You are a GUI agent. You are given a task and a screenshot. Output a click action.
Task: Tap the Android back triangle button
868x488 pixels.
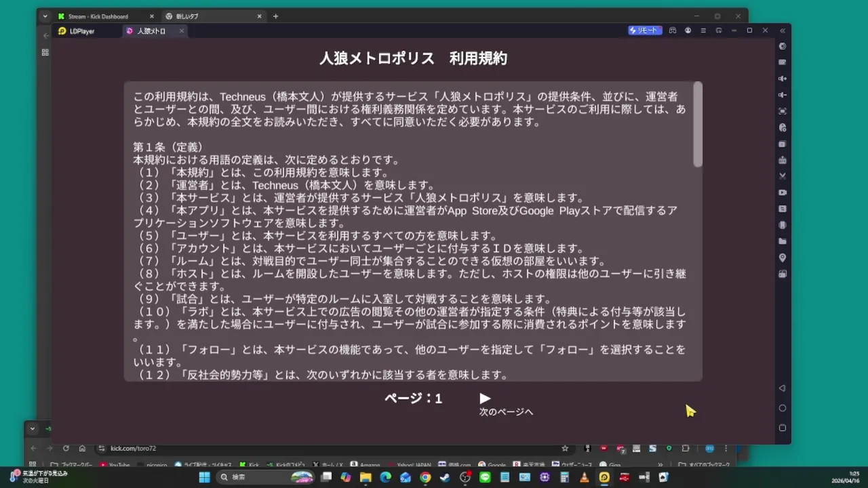[783, 388]
